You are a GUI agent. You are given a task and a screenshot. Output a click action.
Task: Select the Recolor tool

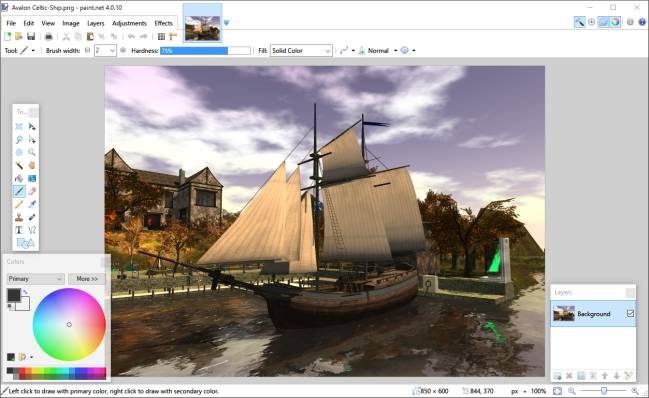pos(32,217)
